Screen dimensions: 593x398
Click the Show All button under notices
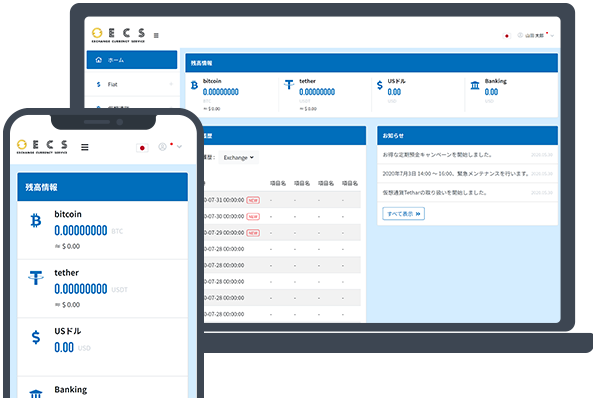(404, 214)
